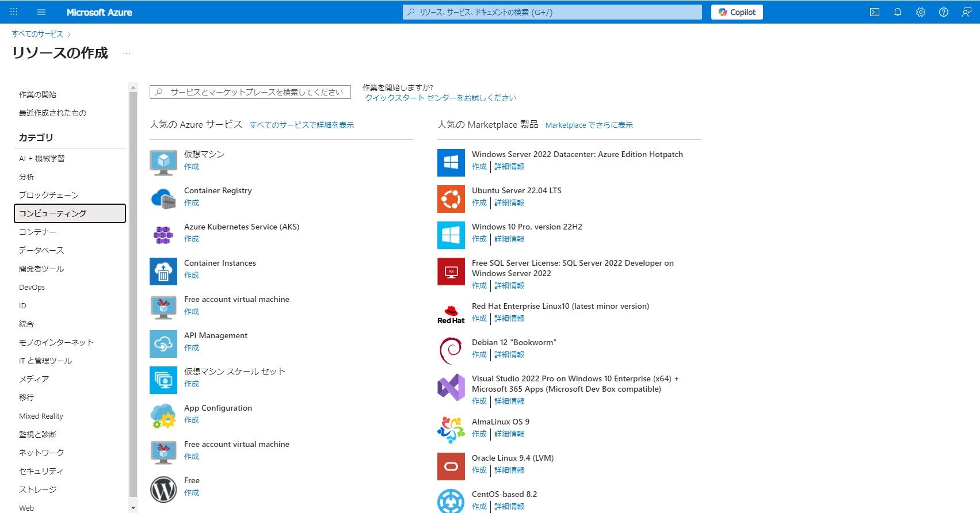This screenshot has width=980, height=524.
Task: Click the 仮想マシン スケール セット icon
Action: click(163, 380)
